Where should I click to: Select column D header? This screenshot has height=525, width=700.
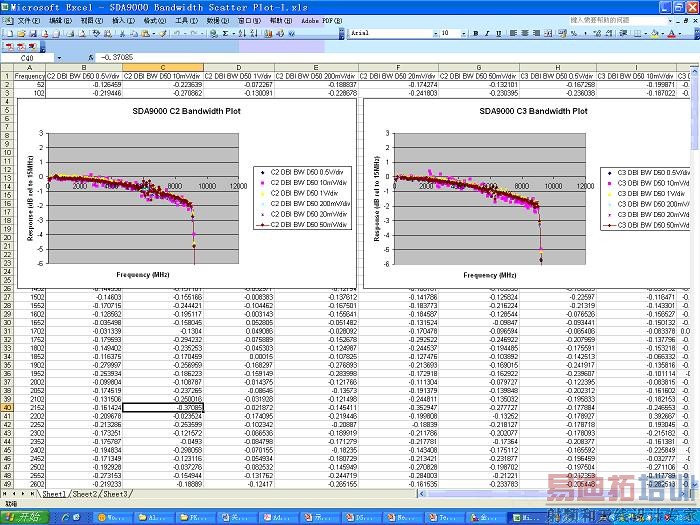239,67
